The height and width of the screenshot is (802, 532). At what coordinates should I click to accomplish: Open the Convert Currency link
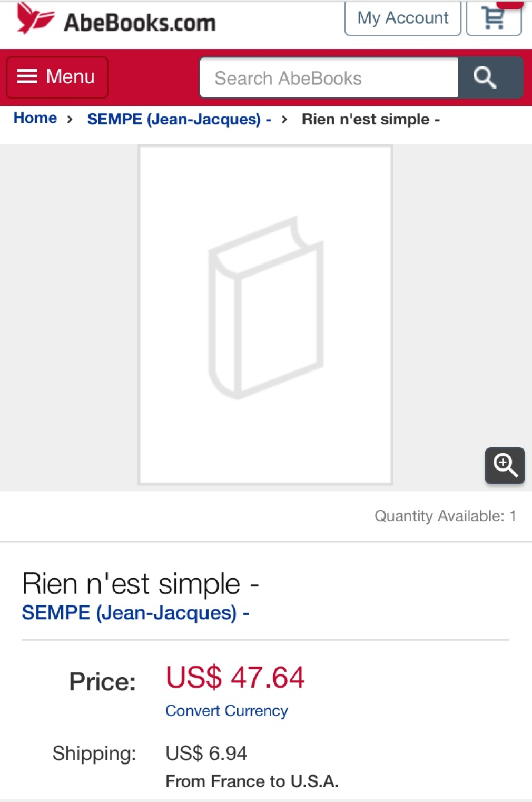point(226,711)
